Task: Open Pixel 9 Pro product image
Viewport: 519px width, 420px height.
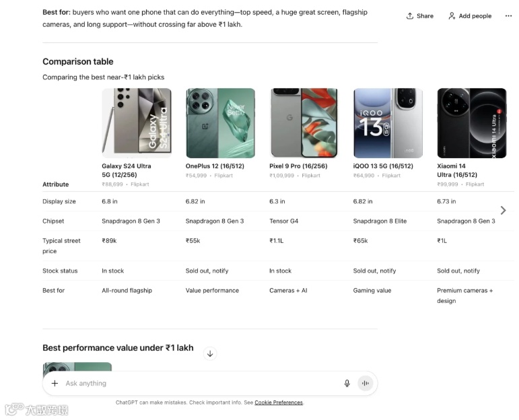Action: (304, 123)
